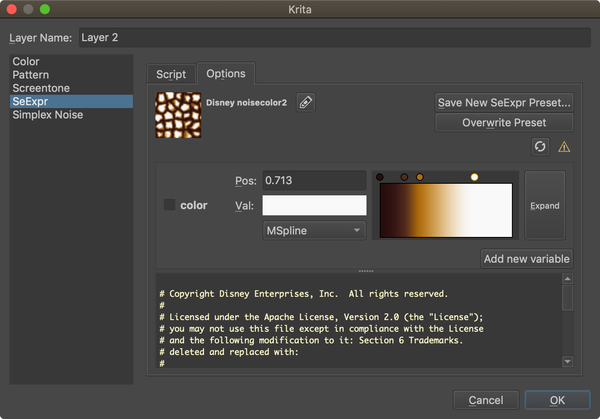
Task: Select the darkest gradient stop marker
Action: pyautogui.click(x=380, y=177)
